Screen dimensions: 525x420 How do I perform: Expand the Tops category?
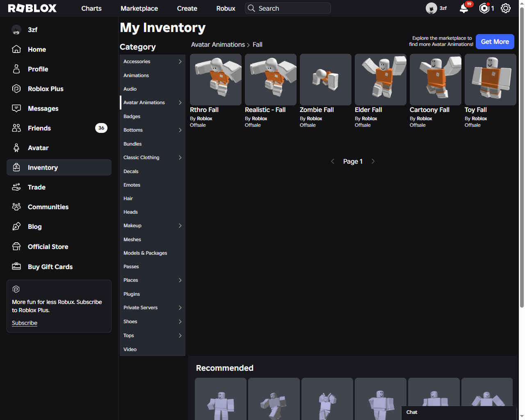click(180, 336)
